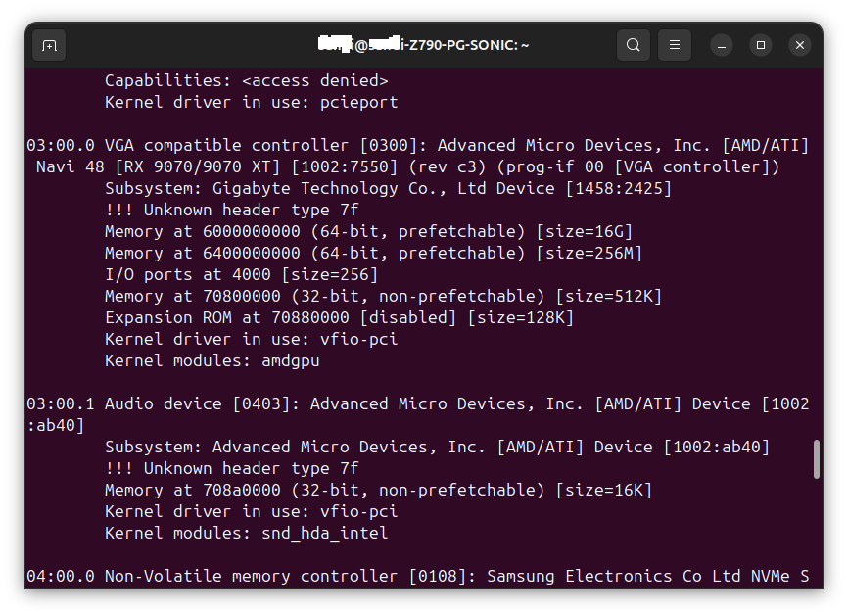Click 'Unknown header type 7f' under audio device

(x=231, y=468)
